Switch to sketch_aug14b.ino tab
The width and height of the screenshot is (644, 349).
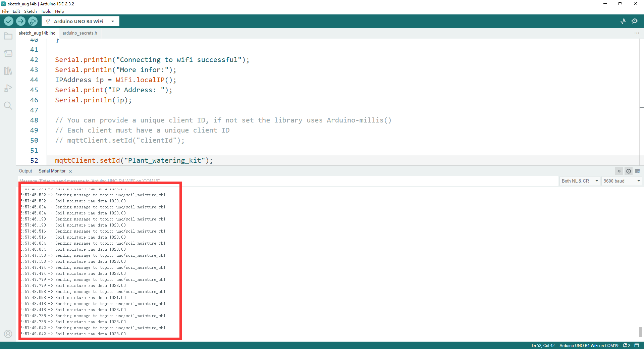37,33
